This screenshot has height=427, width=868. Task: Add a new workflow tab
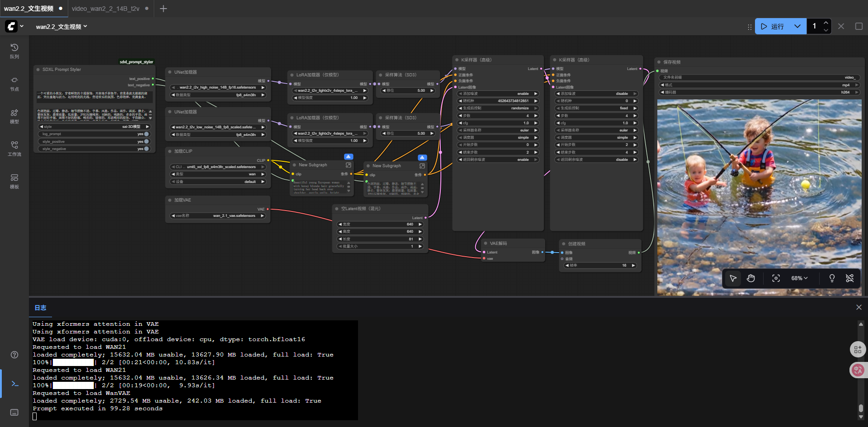coord(164,9)
